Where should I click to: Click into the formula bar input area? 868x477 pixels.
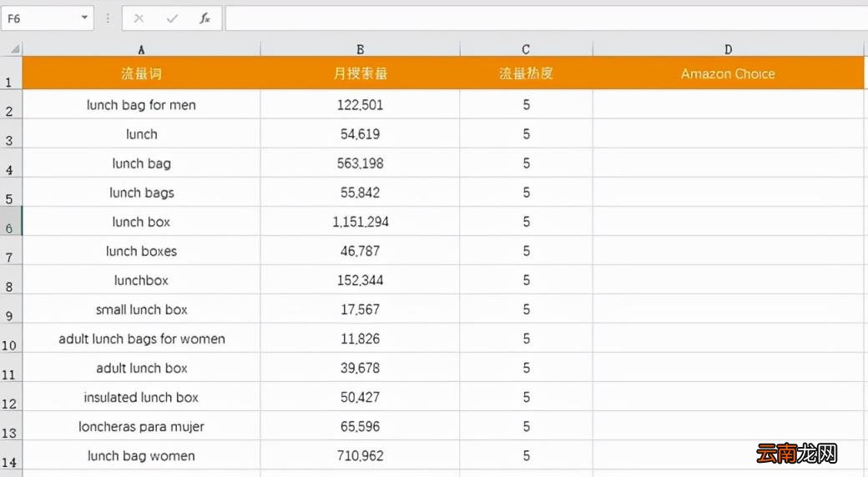(547, 19)
